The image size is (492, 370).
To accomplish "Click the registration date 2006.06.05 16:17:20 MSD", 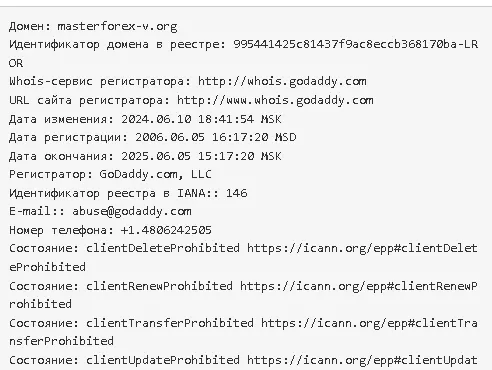I will click(215, 137).
